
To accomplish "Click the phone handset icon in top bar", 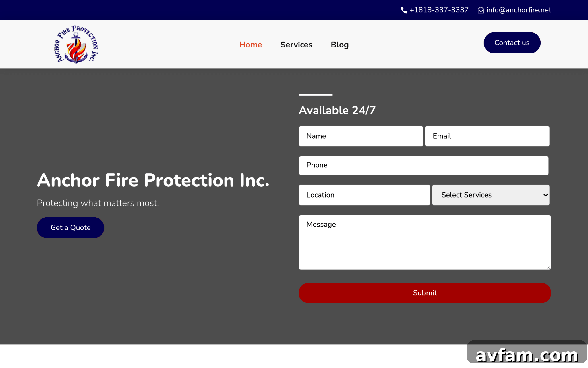I will click(404, 10).
